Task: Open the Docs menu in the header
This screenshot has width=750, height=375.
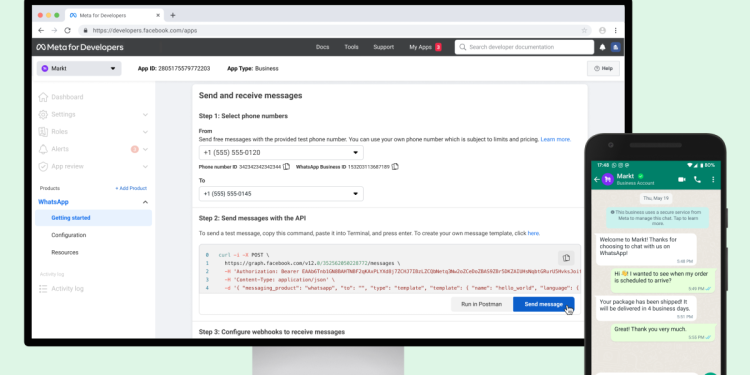Action: click(322, 47)
